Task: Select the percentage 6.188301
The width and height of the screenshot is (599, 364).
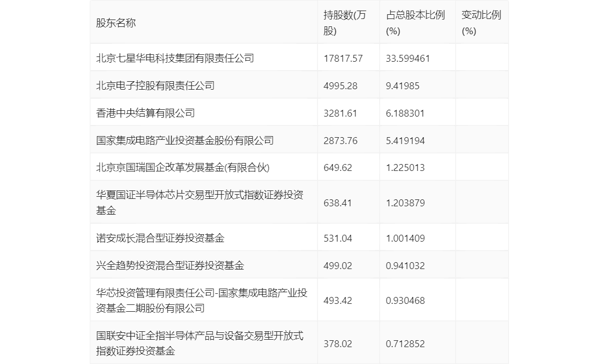Action: point(405,113)
